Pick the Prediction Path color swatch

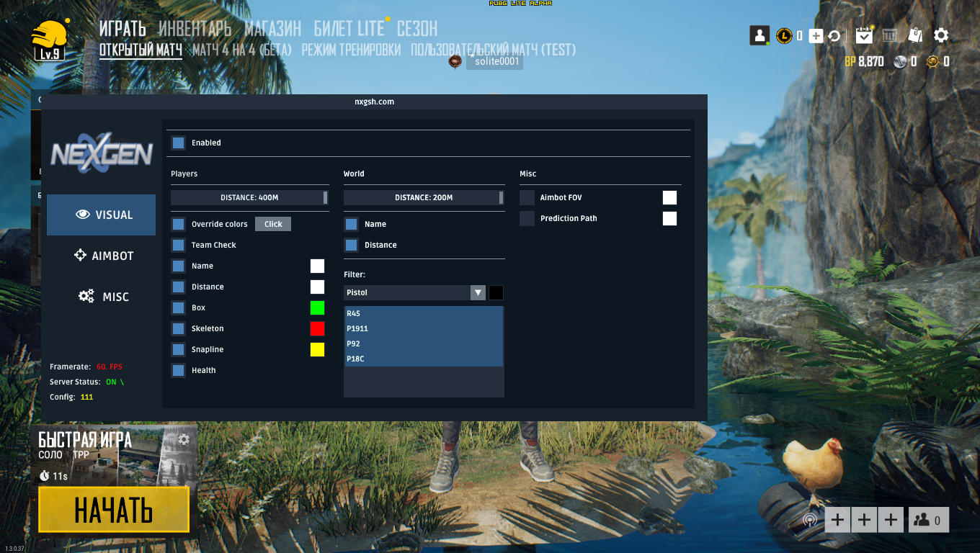tap(669, 218)
